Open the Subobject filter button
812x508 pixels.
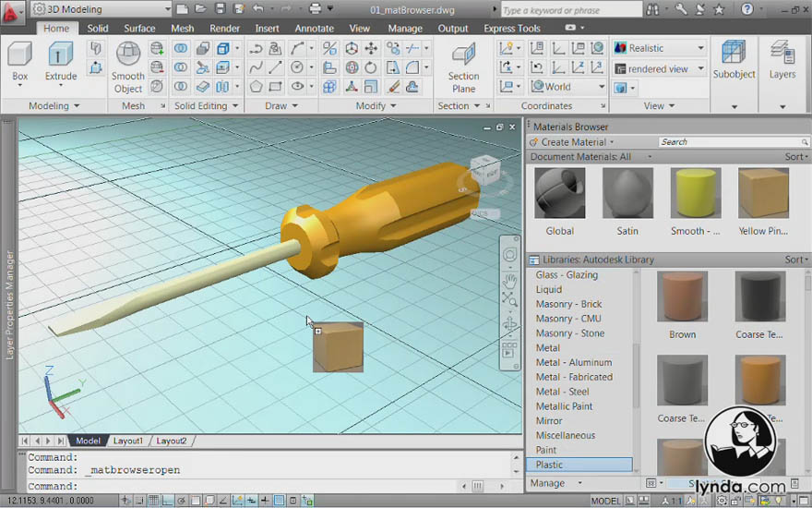point(734,61)
